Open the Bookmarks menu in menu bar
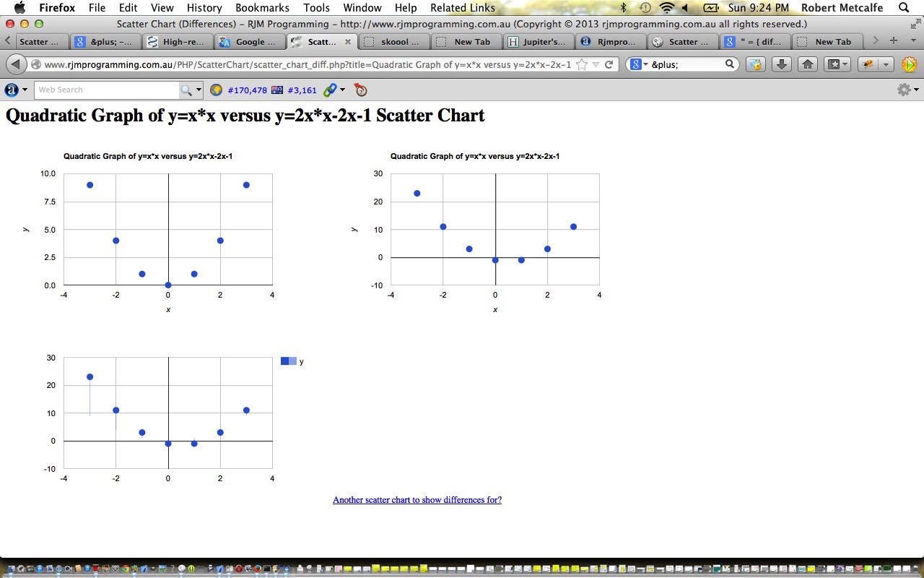 pyautogui.click(x=262, y=8)
